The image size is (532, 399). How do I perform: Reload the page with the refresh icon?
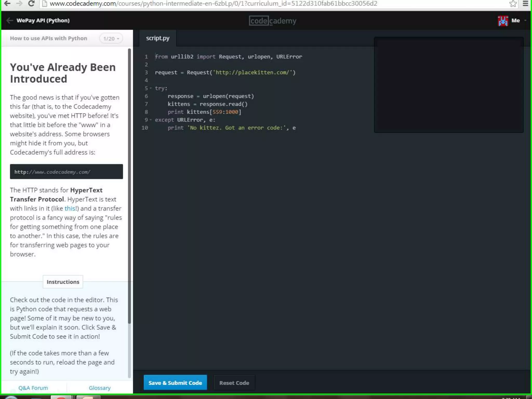[x=31, y=3]
